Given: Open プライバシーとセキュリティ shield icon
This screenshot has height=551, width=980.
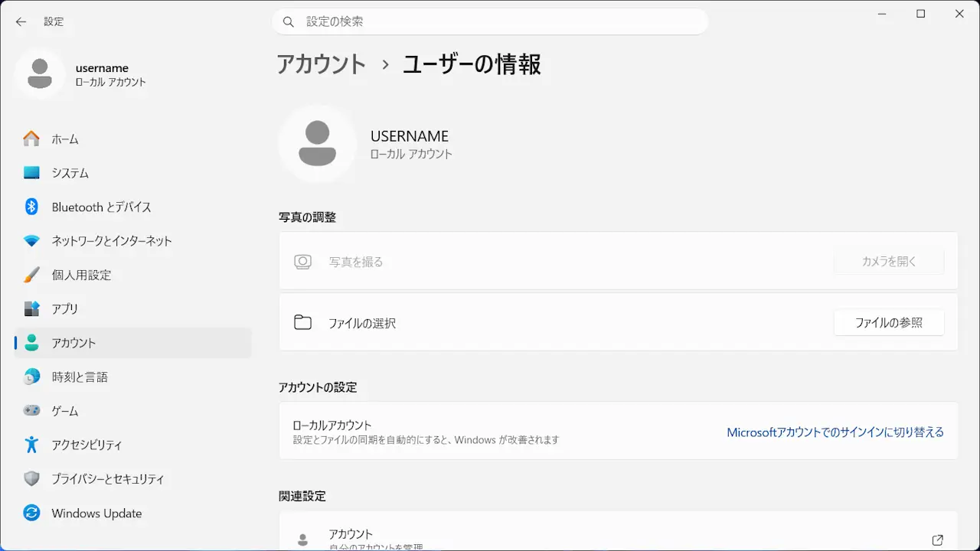Looking at the screenshot, I should click(x=31, y=479).
